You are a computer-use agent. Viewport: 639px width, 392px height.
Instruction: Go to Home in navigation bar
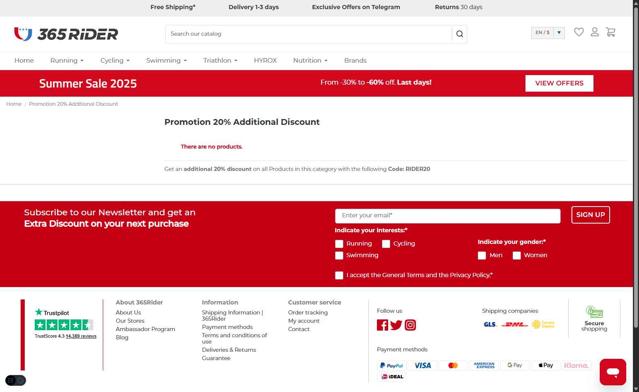24,60
